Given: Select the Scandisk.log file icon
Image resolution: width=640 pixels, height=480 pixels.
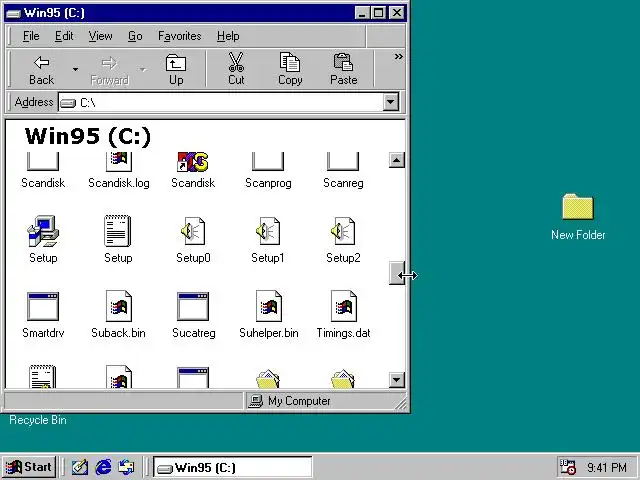Looking at the screenshot, I should click(x=119, y=161).
